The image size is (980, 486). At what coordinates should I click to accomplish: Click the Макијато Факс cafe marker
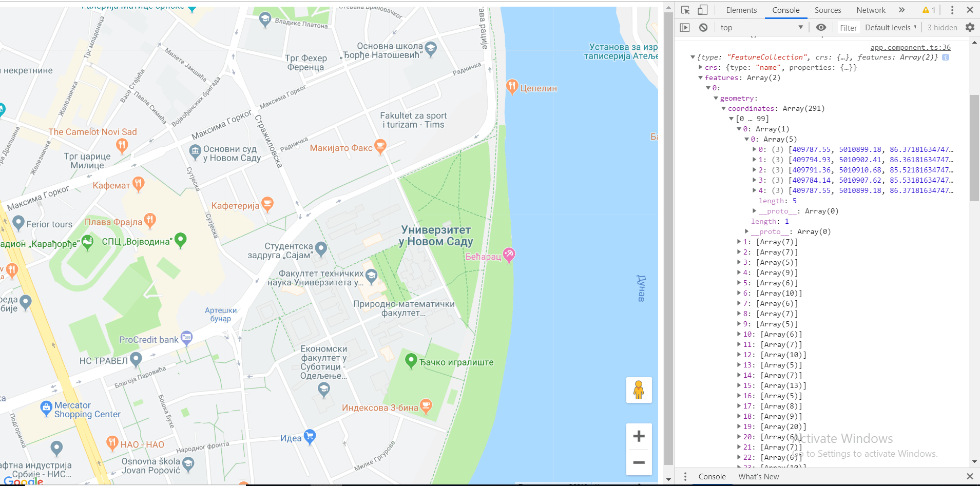380,147
